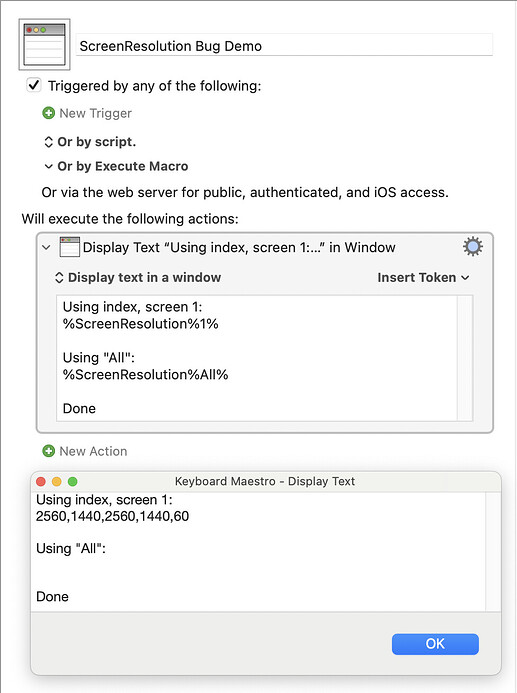The image size is (517, 693).
Task: Click the green plus New Action icon
Action: click(x=48, y=451)
